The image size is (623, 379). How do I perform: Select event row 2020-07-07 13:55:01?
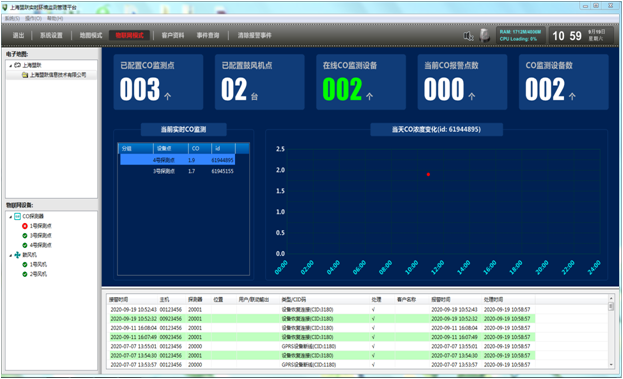[x=322, y=346]
